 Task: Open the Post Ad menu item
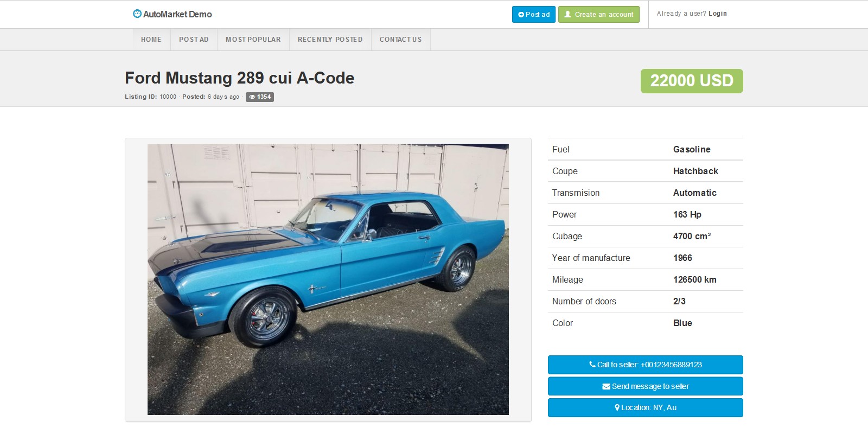194,40
